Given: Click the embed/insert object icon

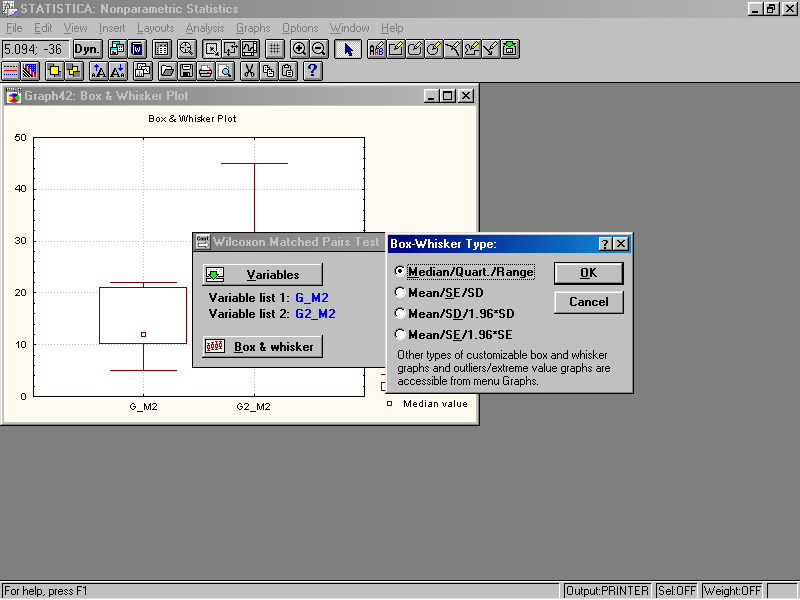Looking at the screenshot, I should pos(510,49).
